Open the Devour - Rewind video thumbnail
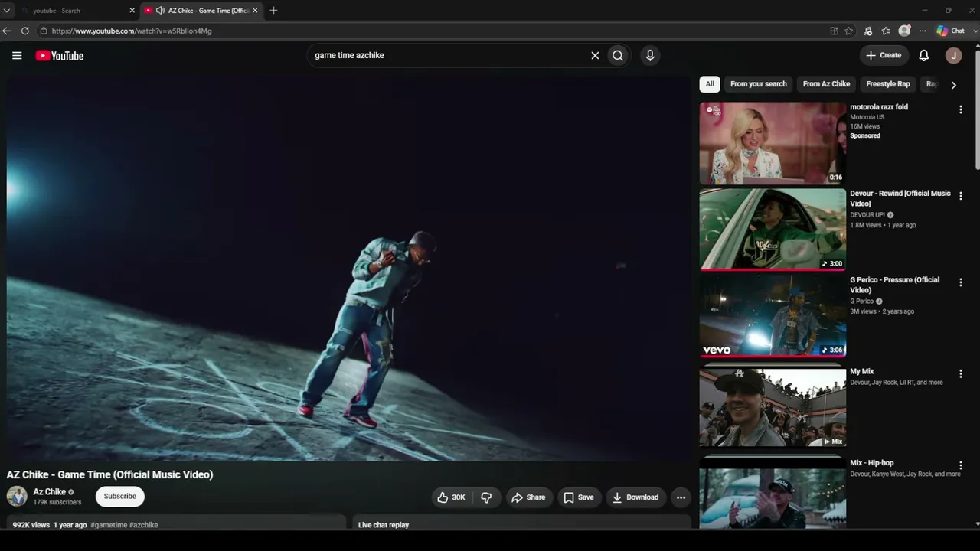Image resolution: width=980 pixels, height=551 pixels. (x=773, y=230)
